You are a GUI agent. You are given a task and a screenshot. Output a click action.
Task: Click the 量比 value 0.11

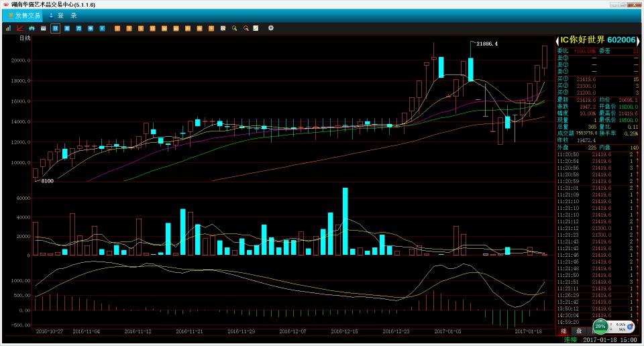pos(633,127)
